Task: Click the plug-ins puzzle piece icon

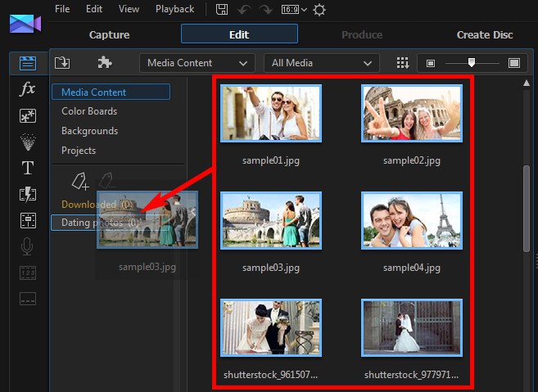Action: (105, 63)
